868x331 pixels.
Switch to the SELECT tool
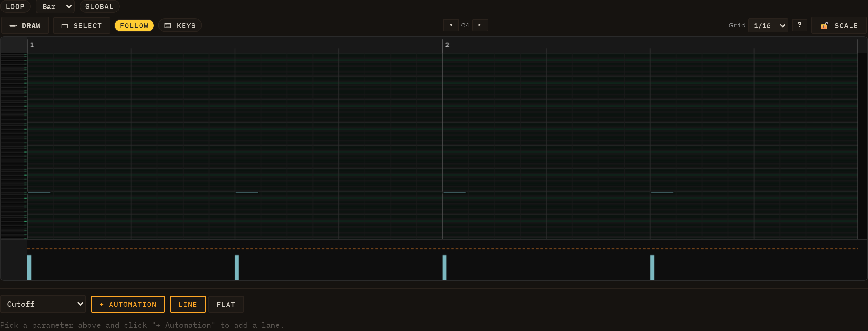(82, 25)
